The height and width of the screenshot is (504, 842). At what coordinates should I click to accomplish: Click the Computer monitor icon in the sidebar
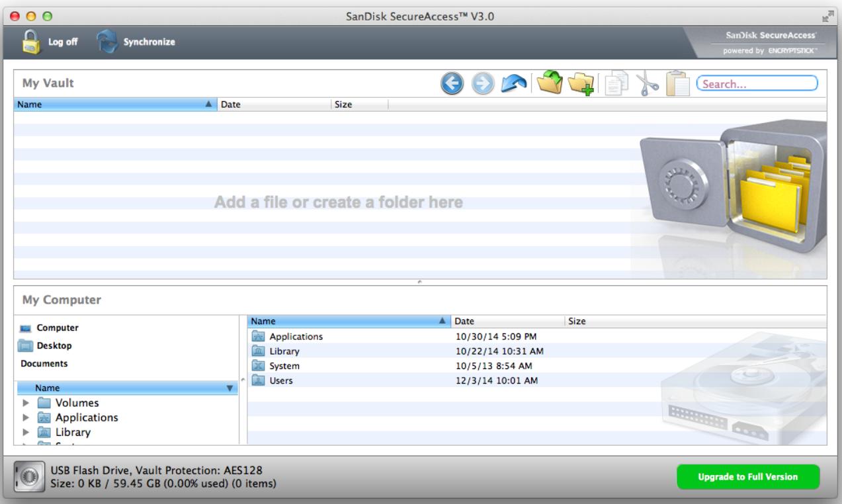[x=25, y=328]
